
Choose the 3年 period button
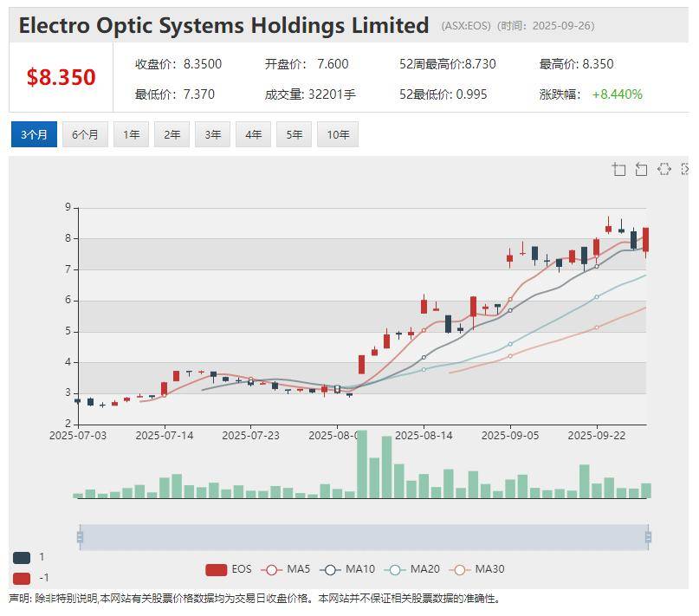click(x=213, y=134)
